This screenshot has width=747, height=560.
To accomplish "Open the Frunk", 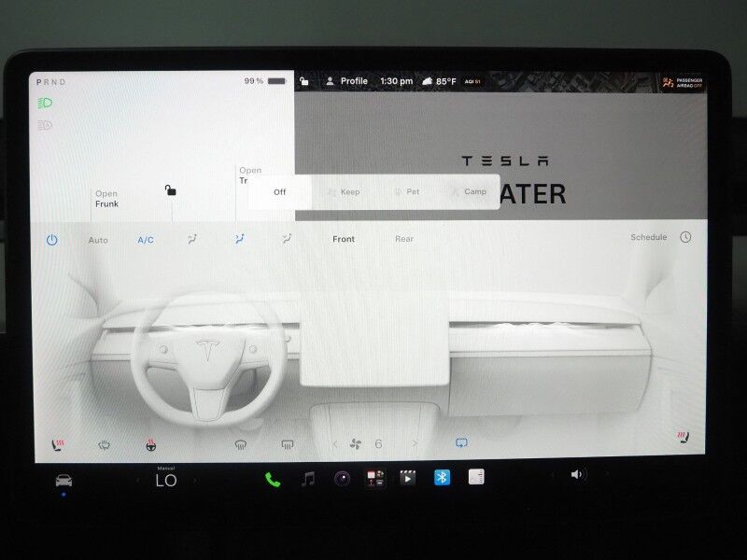I will point(106,199).
